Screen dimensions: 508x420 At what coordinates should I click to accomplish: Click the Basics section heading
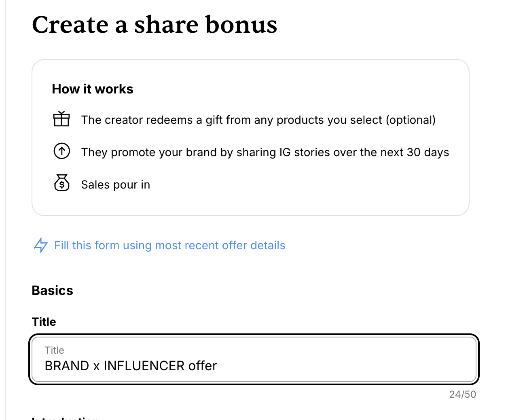(53, 291)
